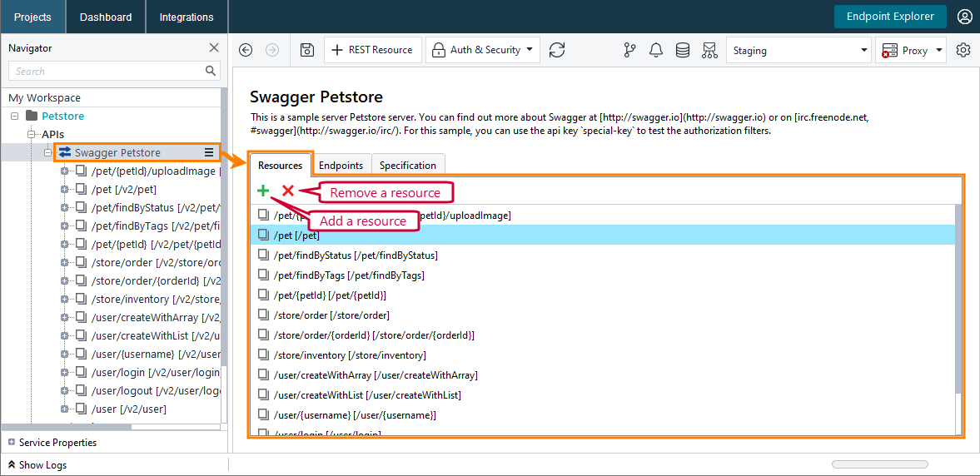Click the icon of /user [/v2/user] tree node
Image resolution: width=980 pixels, height=476 pixels.
point(82,409)
